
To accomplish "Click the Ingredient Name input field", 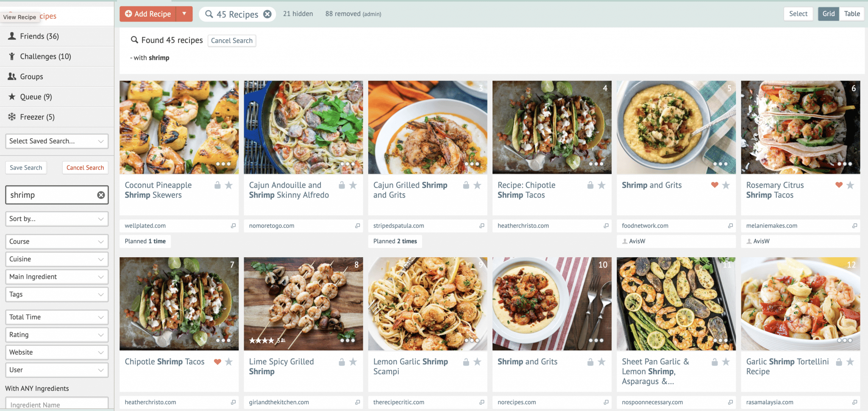I will point(57,405).
